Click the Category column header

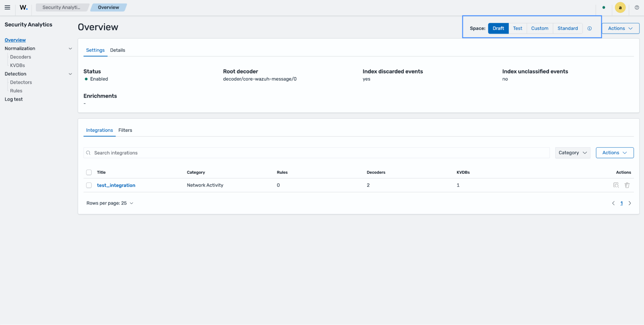click(196, 172)
